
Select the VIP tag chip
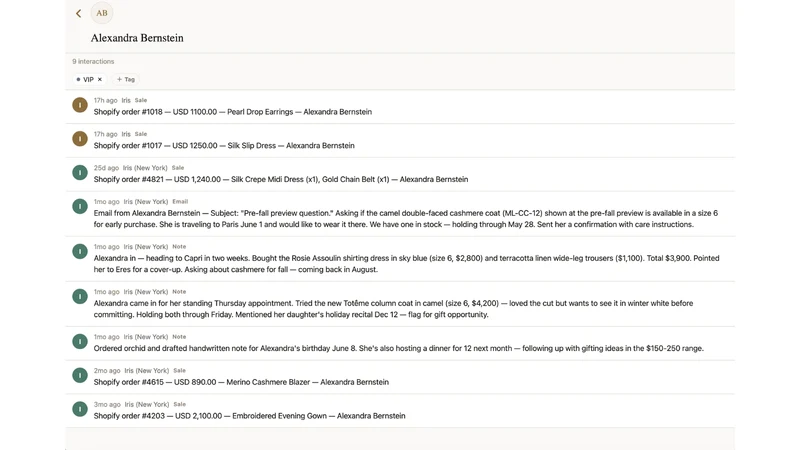[x=89, y=80]
